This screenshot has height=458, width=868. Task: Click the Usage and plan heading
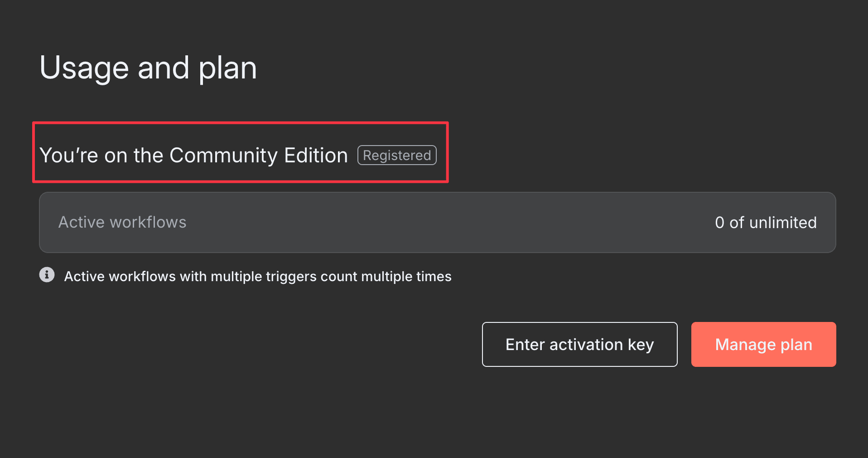click(149, 67)
